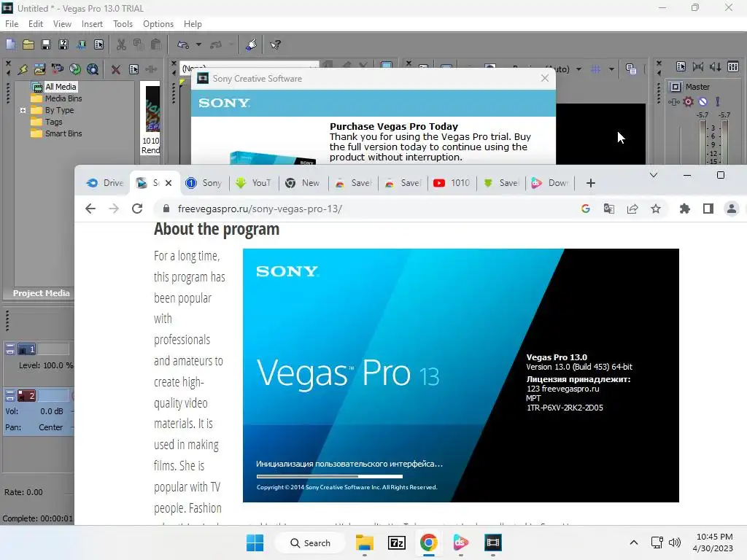Open the Edit menu in Vegas
Image resolution: width=747 pixels, height=560 pixels.
(36, 24)
